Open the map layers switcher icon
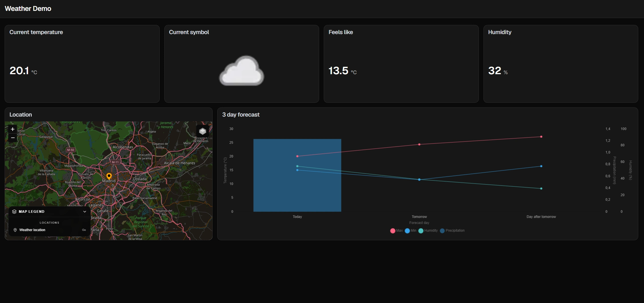 tap(203, 131)
